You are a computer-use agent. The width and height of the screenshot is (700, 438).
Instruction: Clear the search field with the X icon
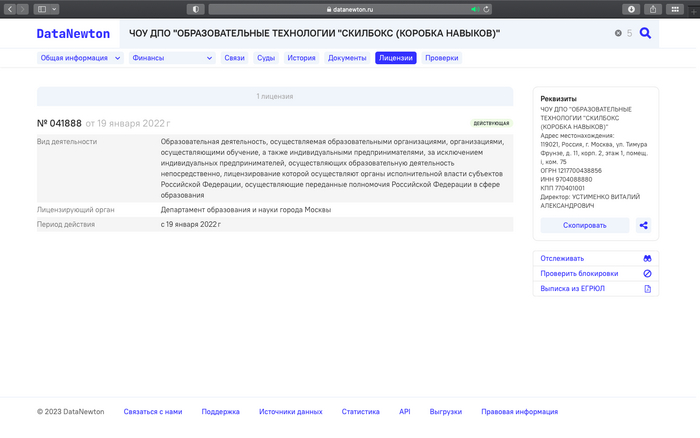click(x=618, y=34)
